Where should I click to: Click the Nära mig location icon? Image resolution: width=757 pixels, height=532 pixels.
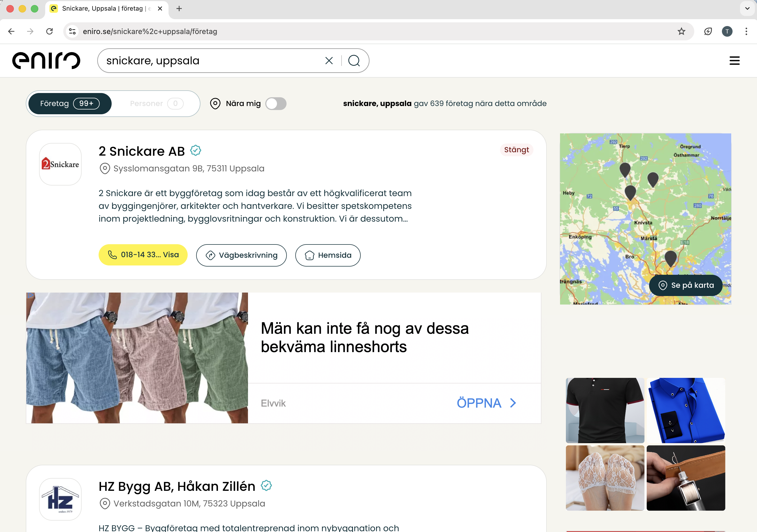point(215,103)
